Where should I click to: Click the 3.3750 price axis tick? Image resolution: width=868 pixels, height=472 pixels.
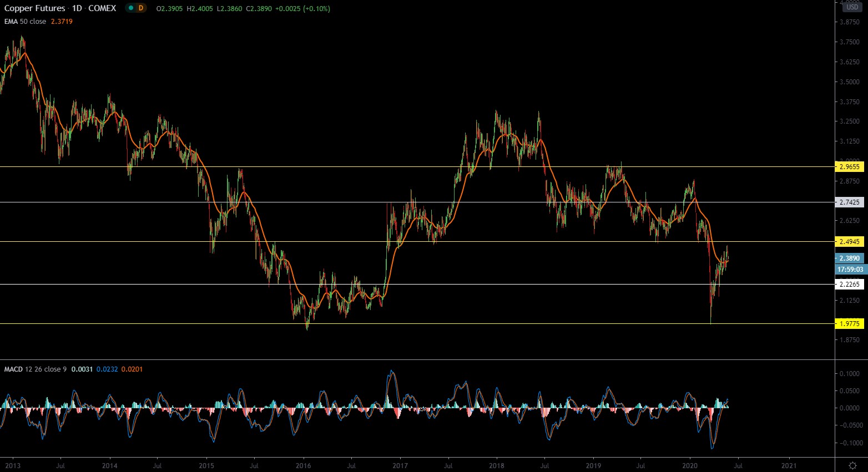tap(850, 102)
